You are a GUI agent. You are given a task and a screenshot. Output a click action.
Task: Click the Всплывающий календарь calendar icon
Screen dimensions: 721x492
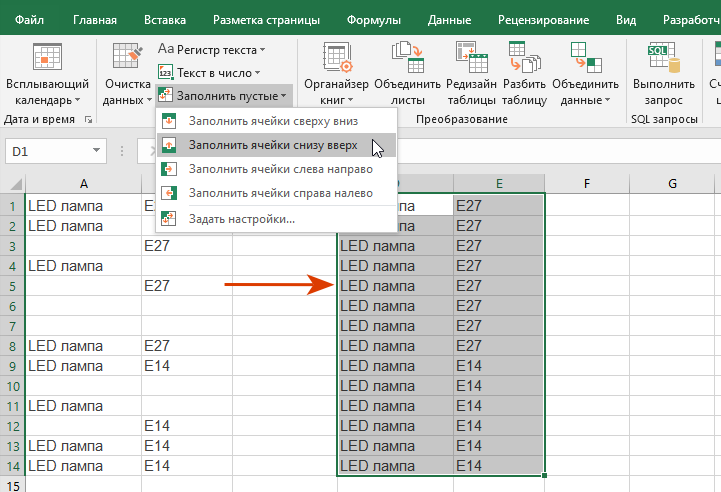pyautogui.click(x=47, y=58)
